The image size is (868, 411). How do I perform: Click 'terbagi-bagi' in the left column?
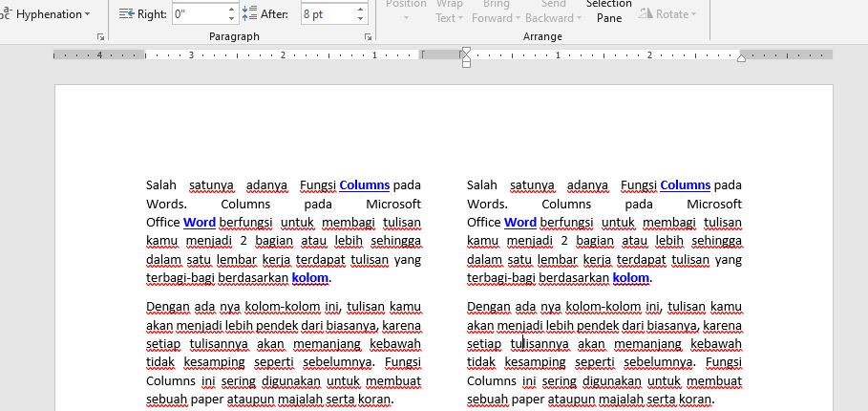(180, 278)
